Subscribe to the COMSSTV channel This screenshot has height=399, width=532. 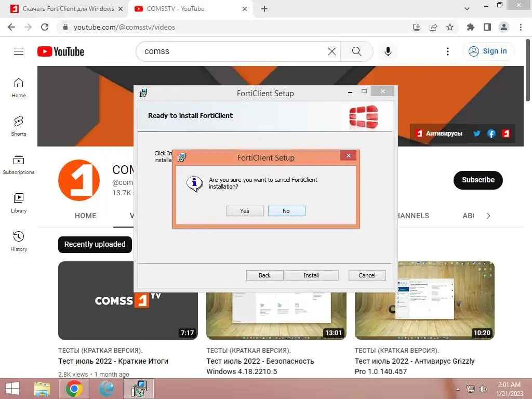click(478, 180)
